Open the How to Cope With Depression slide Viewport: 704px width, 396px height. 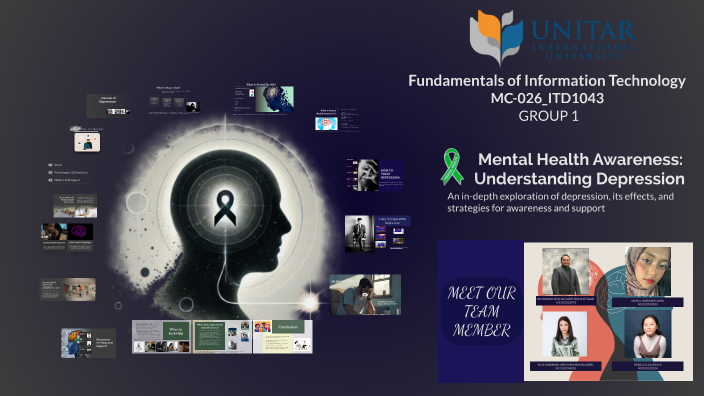pyautogui.click(x=378, y=233)
